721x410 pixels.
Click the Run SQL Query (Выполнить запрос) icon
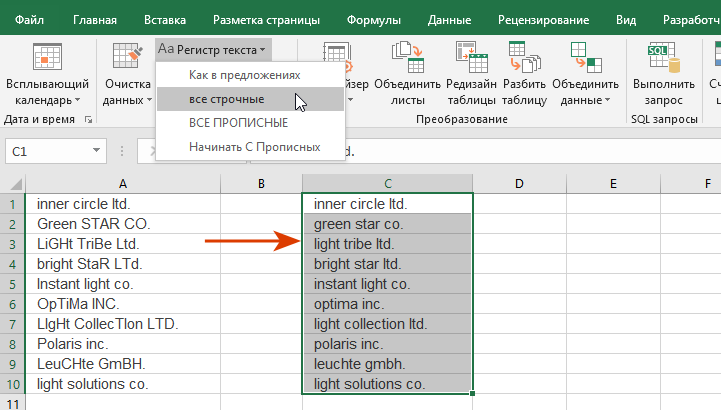[x=664, y=57]
